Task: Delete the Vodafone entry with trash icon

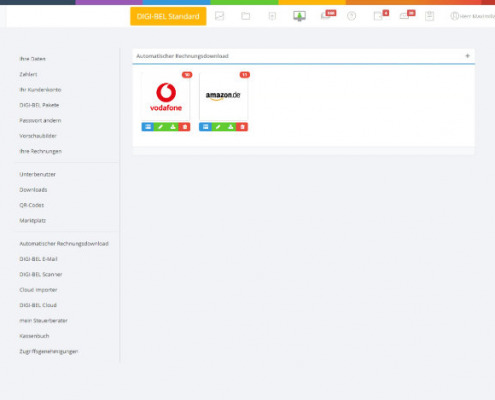Action: tap(184, 127)
